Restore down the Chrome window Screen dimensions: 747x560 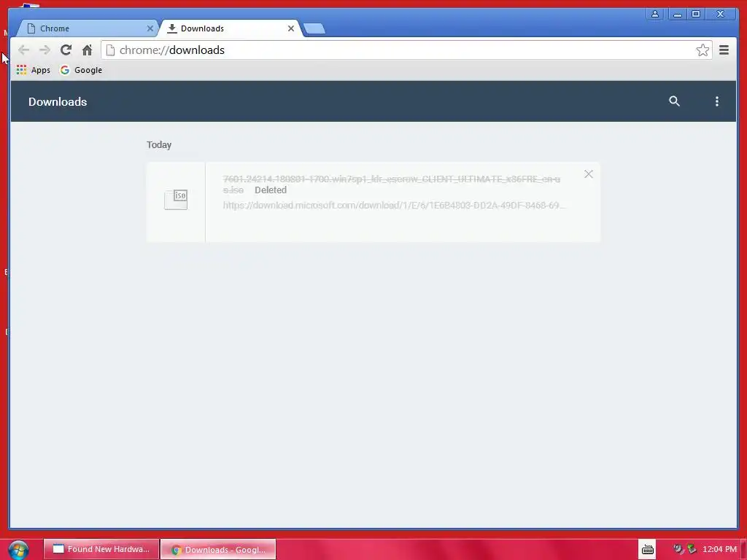tap(695, 15)
